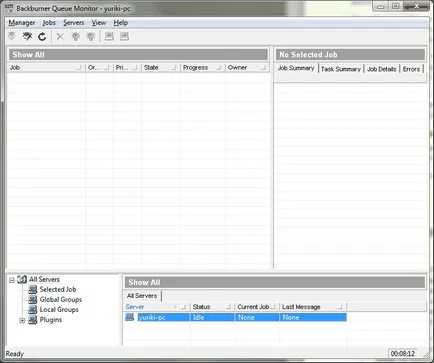Screen dimensions: 434x363
Task: Open the Servers menu
Action: 74,23
